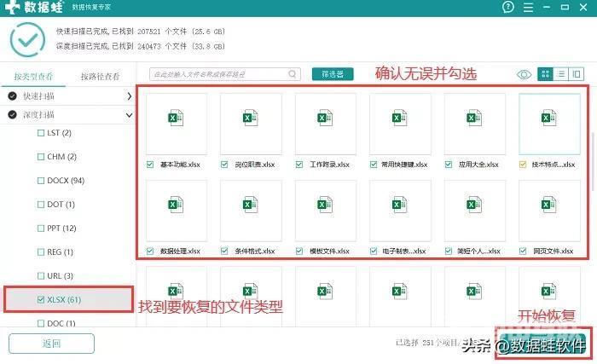Select the 条件格式.xlsx Excel icon
597x364 pixels.
click(251, 205)
